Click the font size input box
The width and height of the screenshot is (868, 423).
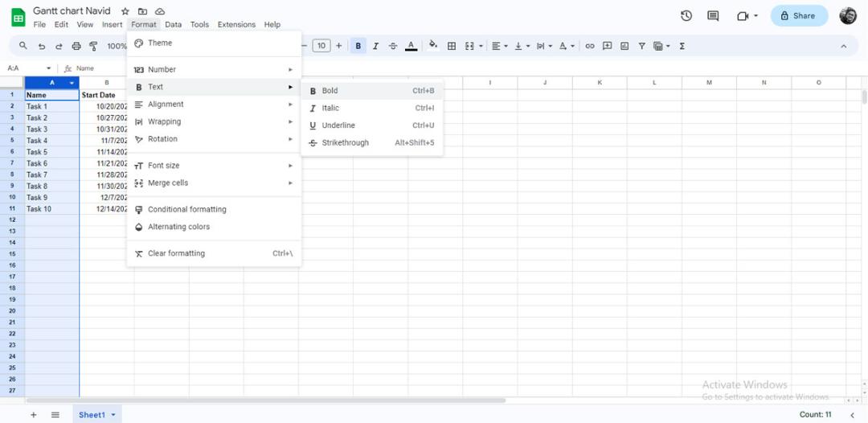[321, 46]
